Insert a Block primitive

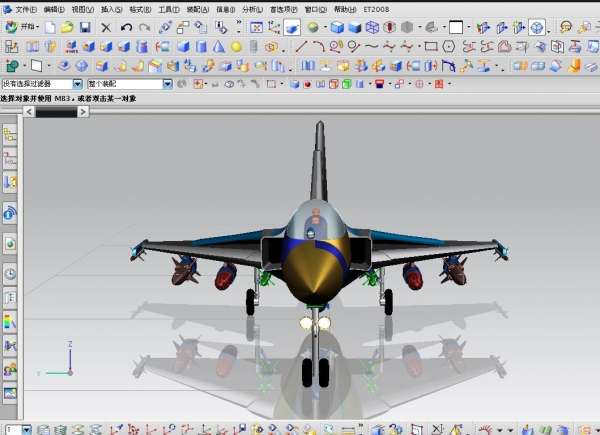coord(183,47)
